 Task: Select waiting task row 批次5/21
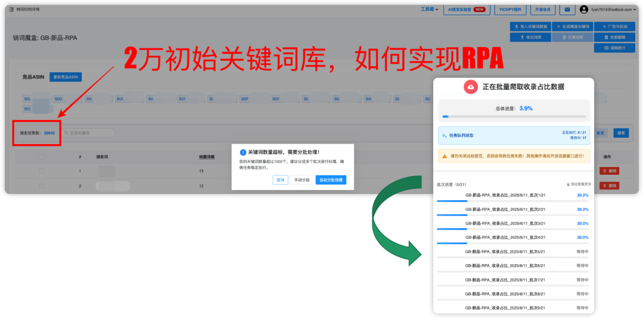513,253
